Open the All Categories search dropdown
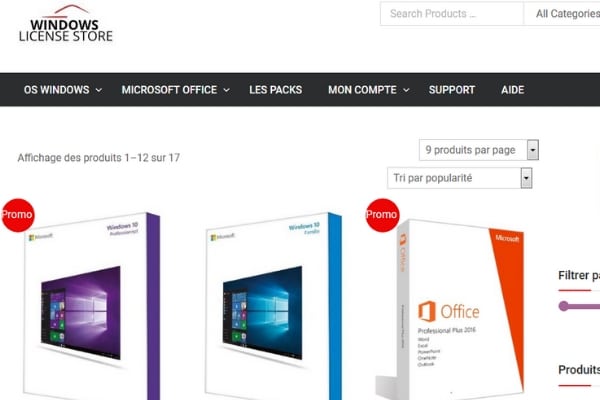This screenshot has width=600, height=400. click(x=562, y=14)
